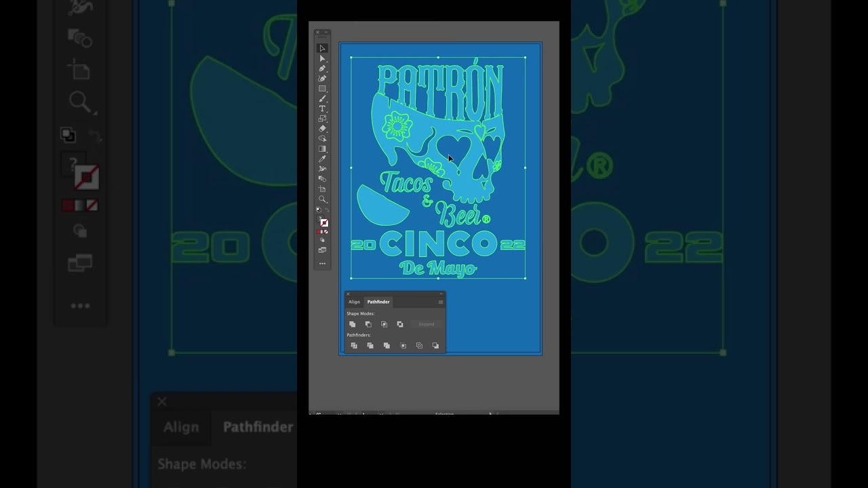Click the Tacos script lettering
The image size is (868, 488).
[x=406, y=183]
